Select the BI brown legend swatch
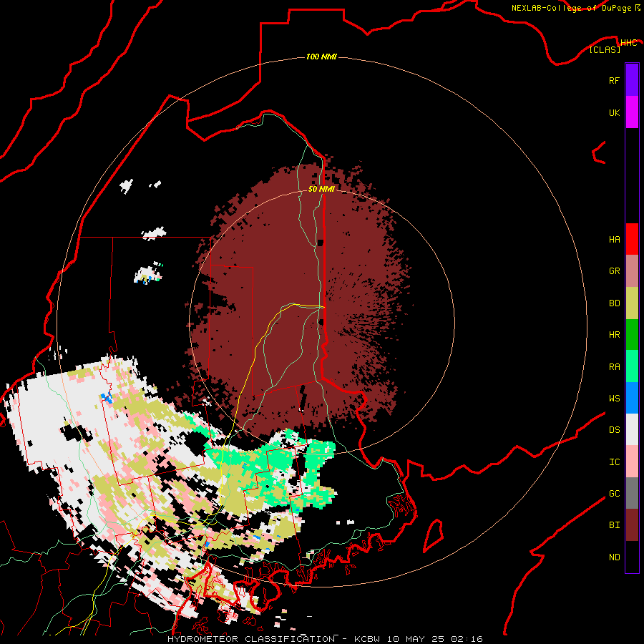 pos(632,525)
